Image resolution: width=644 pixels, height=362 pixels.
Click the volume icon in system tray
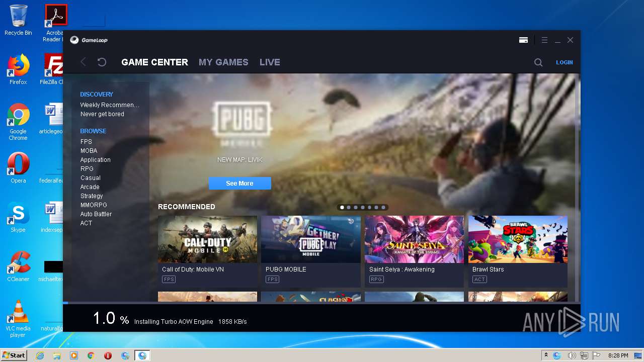coord(572,355)
